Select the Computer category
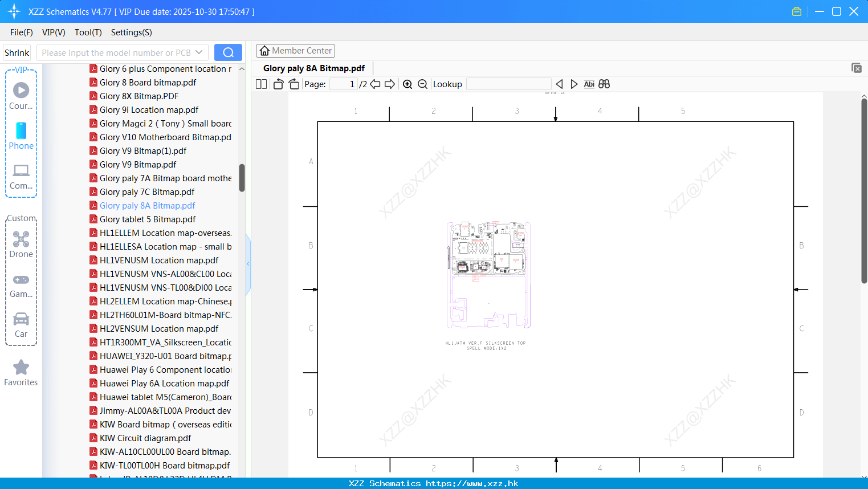Viewport: 868px width, 489px height. (21, 177)
